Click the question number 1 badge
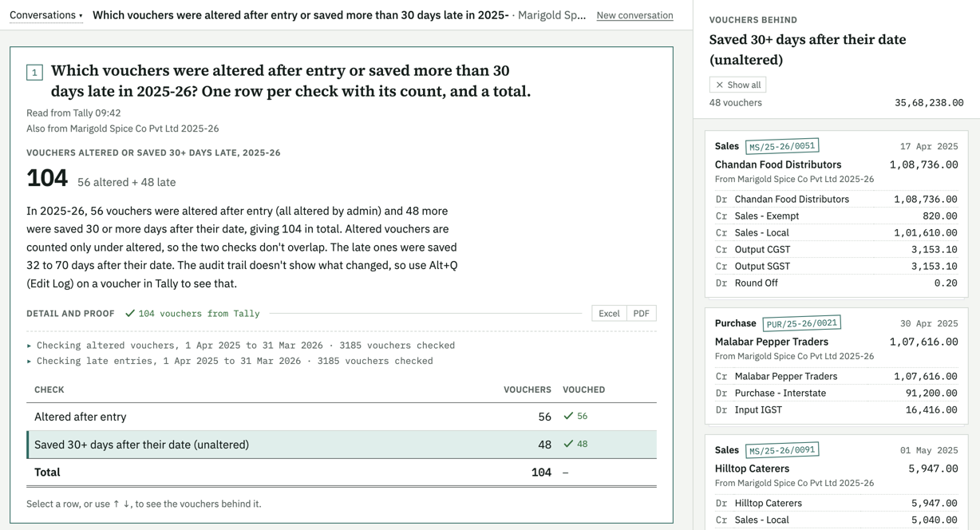Image resolution: width=980 pixels, height=530 pixels. coord(34,73)
